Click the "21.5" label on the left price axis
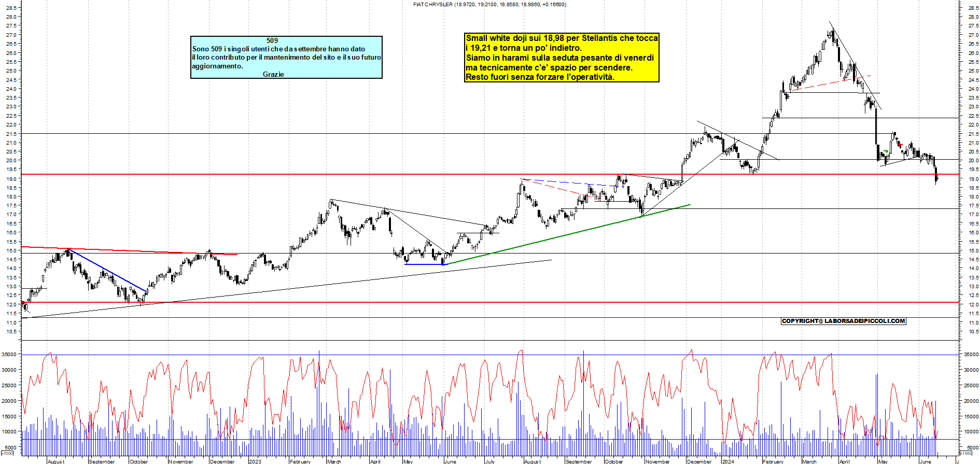This screenshot has width=980, height=464. pyautogui.click(x=11, y=134)
